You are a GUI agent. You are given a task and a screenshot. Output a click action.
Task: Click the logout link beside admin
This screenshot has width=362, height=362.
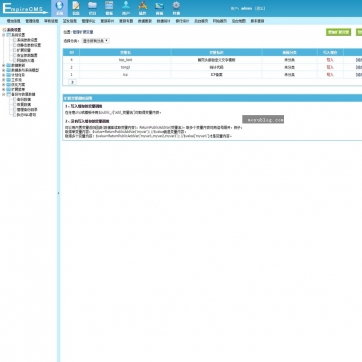(x=260, y=9)
